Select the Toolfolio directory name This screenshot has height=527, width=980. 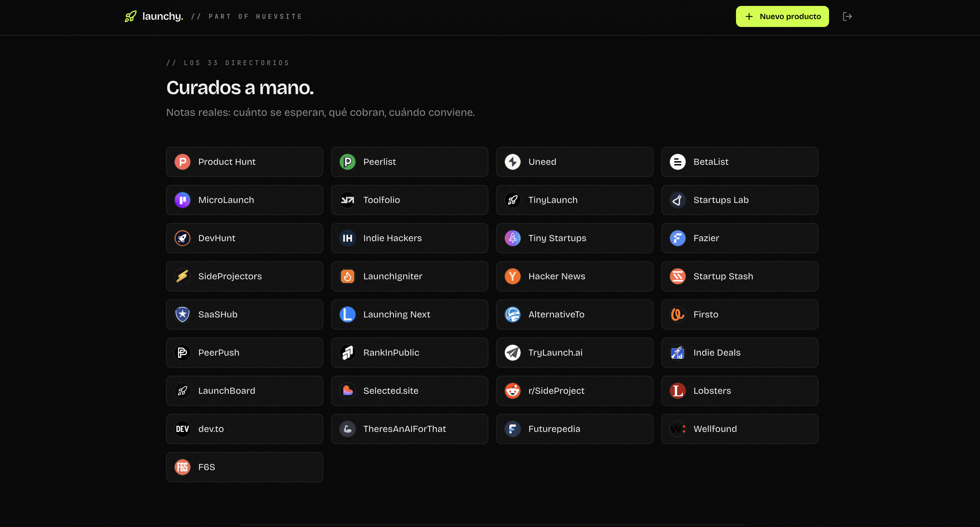pos(381,200)
